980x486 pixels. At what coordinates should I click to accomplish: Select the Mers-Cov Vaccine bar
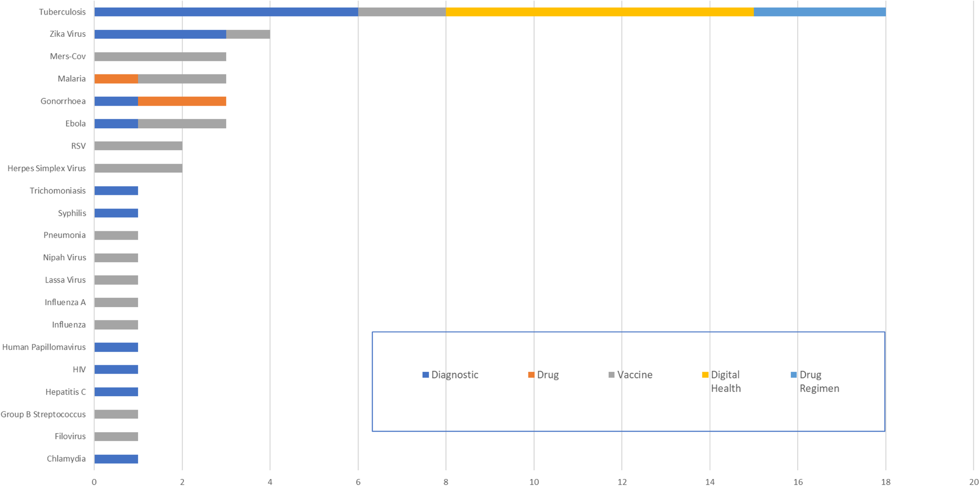click(160, 56)
